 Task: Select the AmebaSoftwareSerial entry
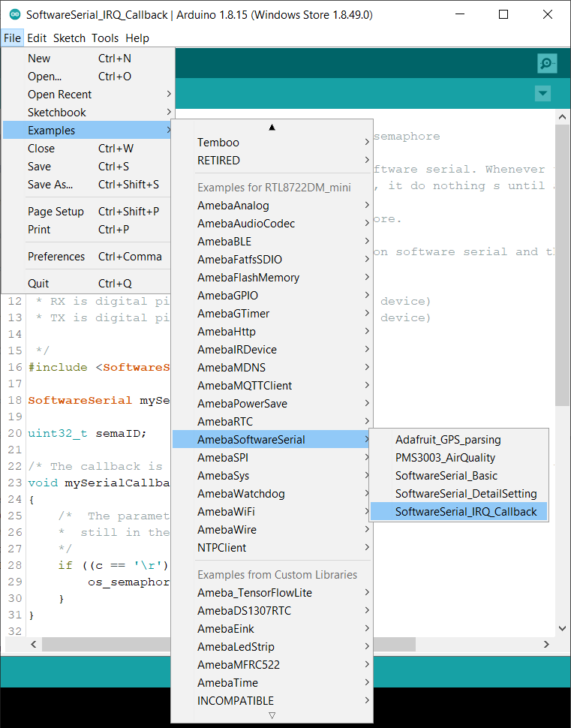(272, 440)
